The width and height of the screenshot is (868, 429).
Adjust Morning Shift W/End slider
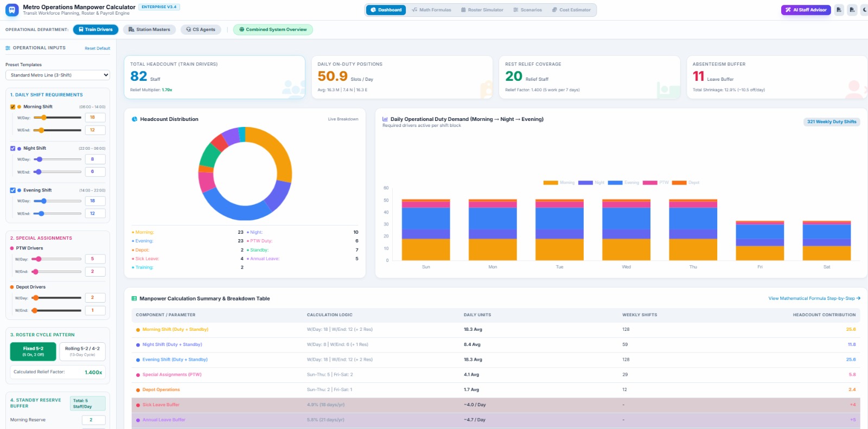tap(57, 130)
